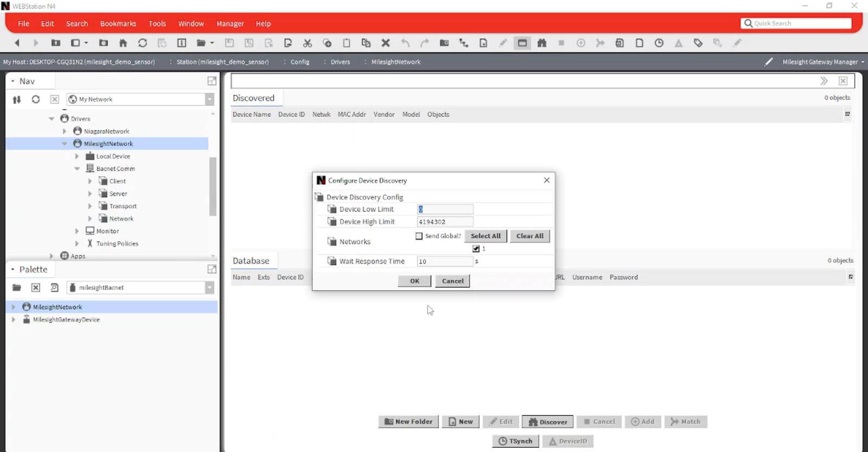Click the Nav sidebar sync tree icon
The width and height of the screenshot is (868, 452).
(17, 99)
